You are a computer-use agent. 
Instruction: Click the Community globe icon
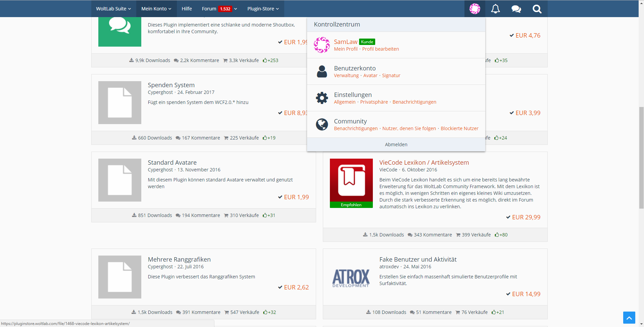[x=322, y=124]
